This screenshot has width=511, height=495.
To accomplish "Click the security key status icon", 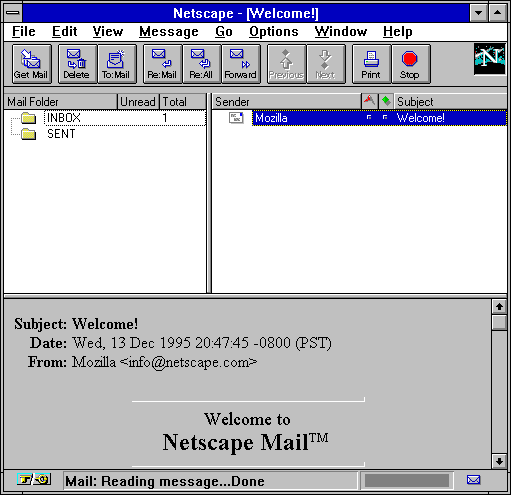I will tap(34, 480).
